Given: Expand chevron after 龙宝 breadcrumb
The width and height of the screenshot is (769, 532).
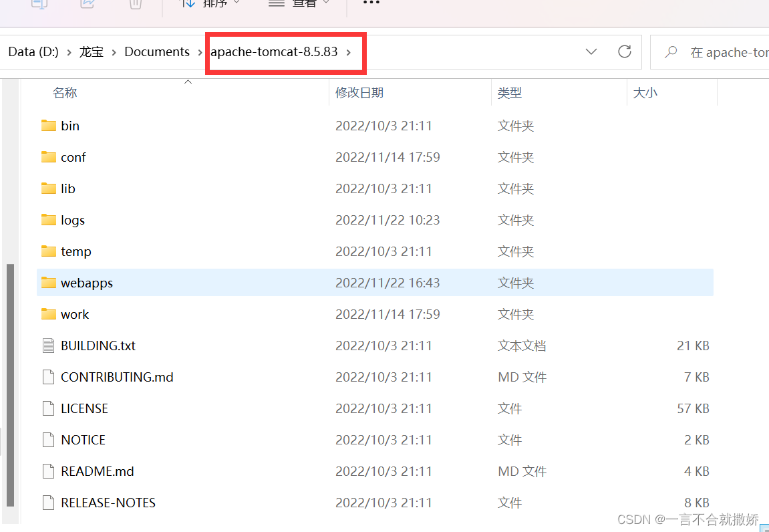Looking at the screenshot, I should pyautogui.click(x=114, y=52).
